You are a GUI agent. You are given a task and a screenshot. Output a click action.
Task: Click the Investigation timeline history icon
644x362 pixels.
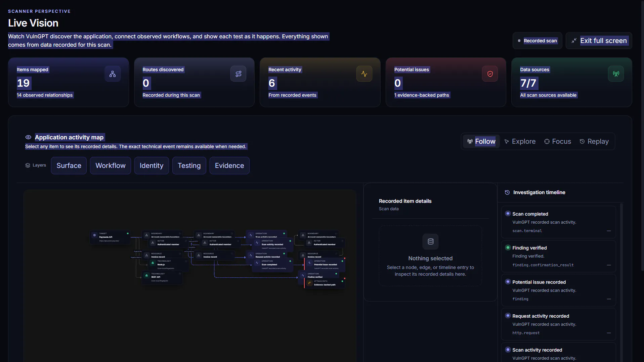(507, 192)
